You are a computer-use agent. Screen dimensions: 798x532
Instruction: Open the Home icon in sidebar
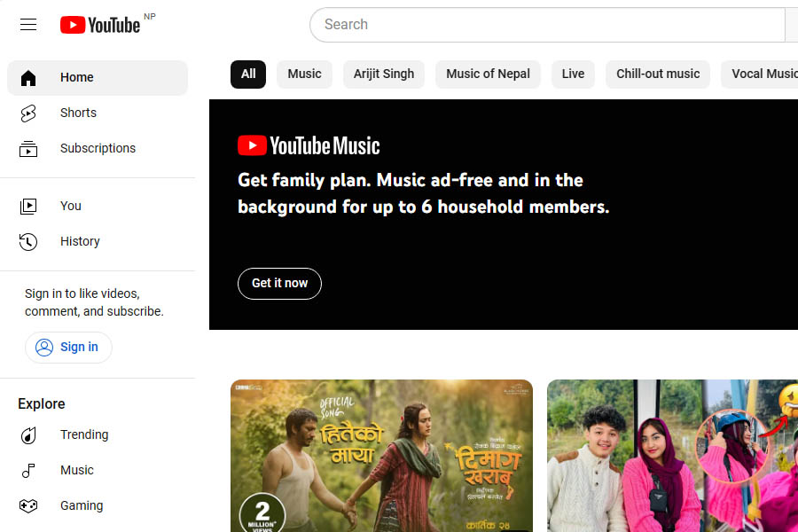coord(28,78)
